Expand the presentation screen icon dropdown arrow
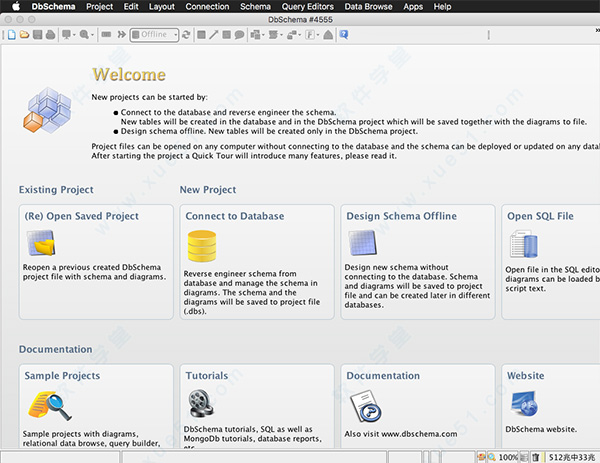Viewport: 600px width, 463px height. (x=74, y=35)
